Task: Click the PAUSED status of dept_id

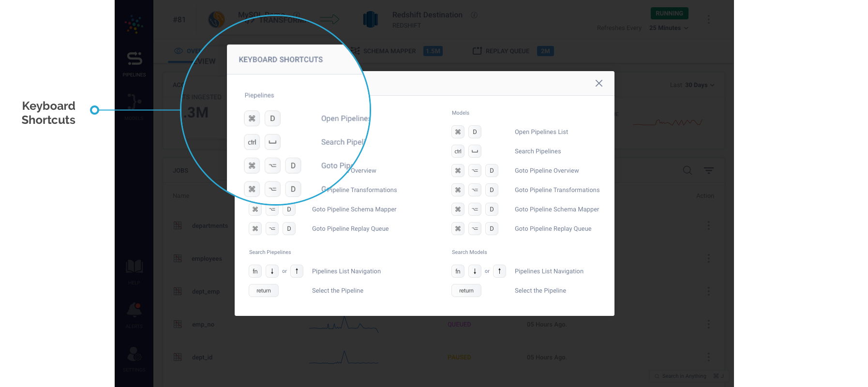Action: (459, 357)
